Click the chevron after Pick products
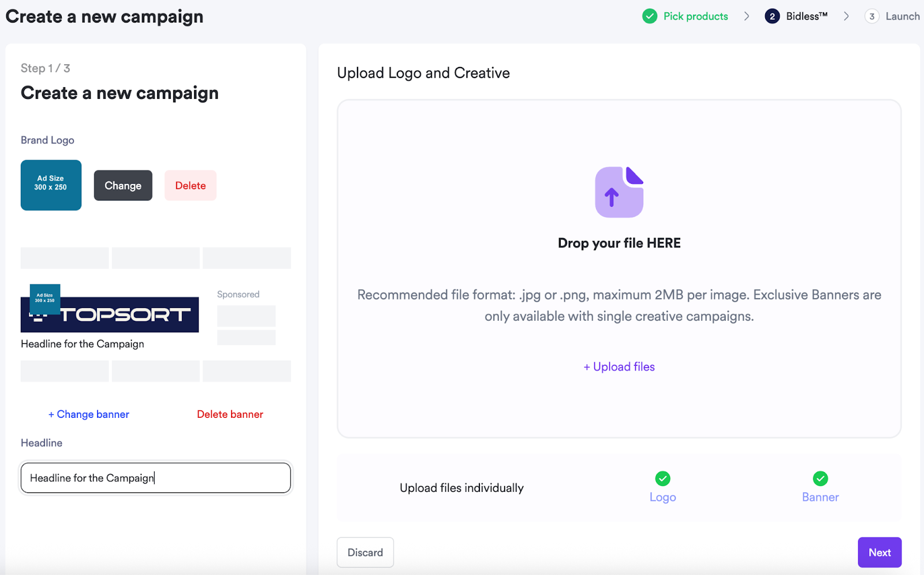The image size is (924, 575). [747, 16]
